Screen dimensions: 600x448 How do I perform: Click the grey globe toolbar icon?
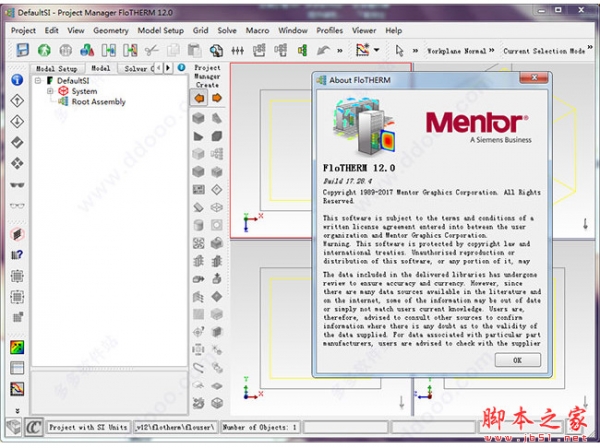coord(65,50)
